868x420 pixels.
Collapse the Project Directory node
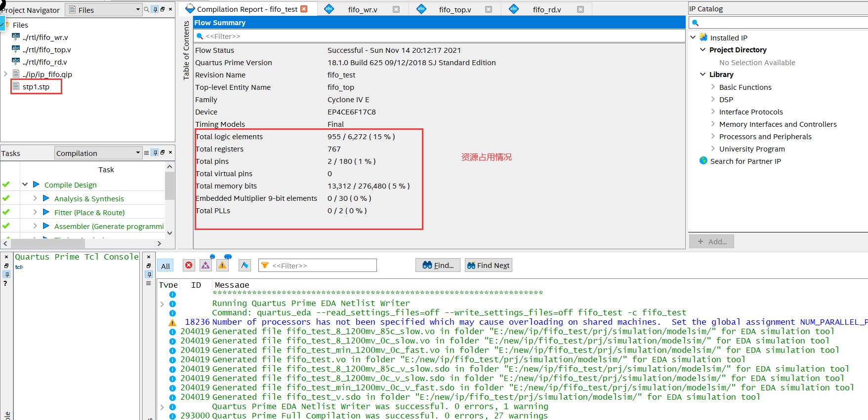tap(703, 50)
